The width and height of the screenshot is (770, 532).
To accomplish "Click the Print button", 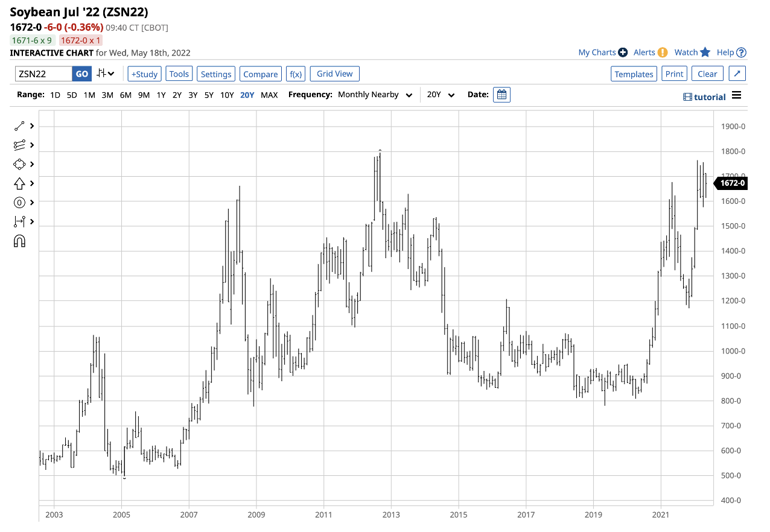I will [x=675, y=74].
